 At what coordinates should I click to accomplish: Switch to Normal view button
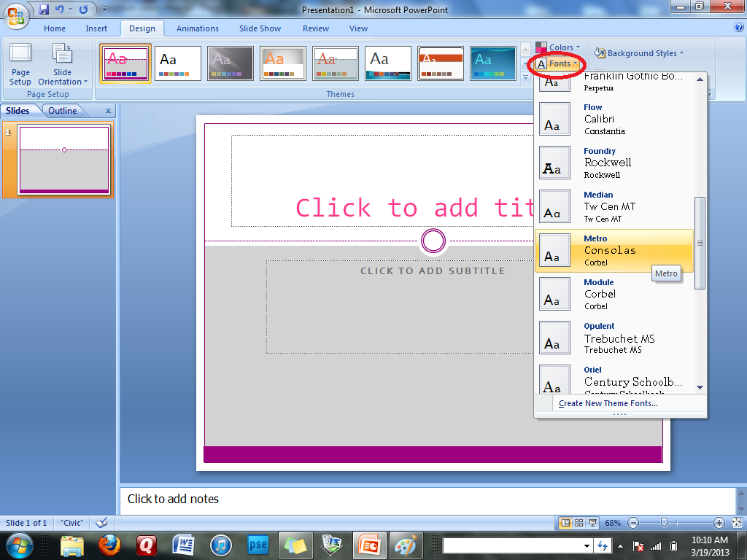coord(565,523)
